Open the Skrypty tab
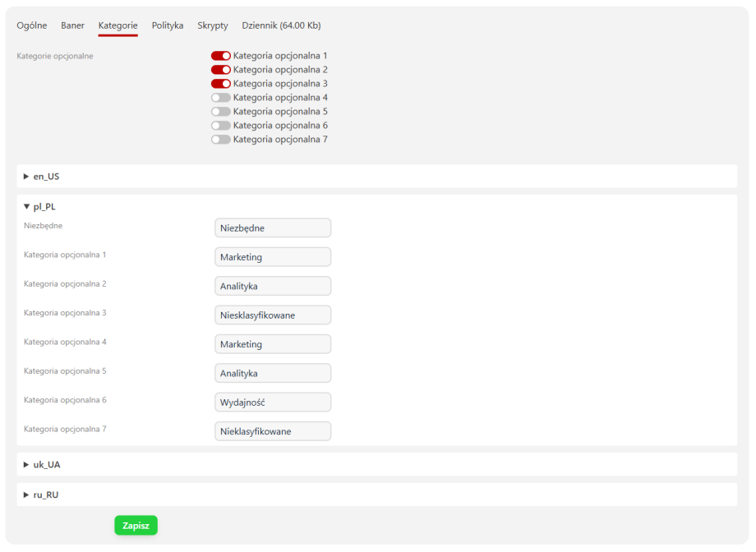The width and height of the screenshot is (756, 552). pyautogui.click(x=213, y=25)
